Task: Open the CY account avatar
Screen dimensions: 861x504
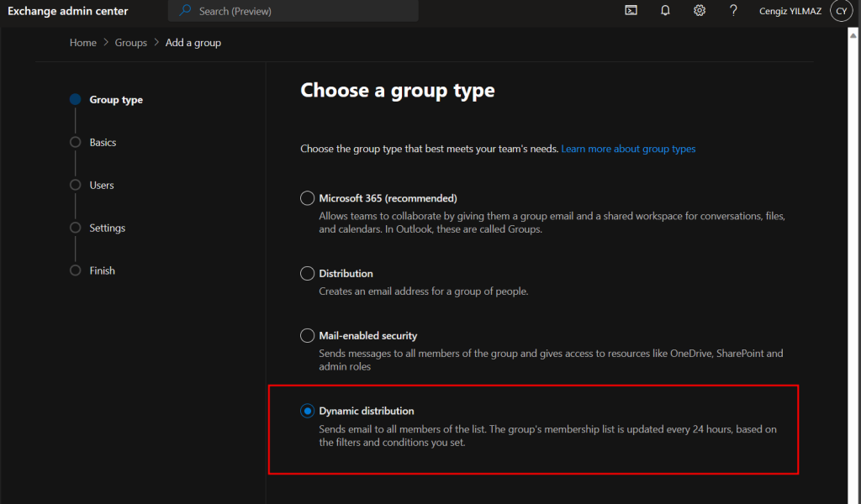Action: pos(841,11)
